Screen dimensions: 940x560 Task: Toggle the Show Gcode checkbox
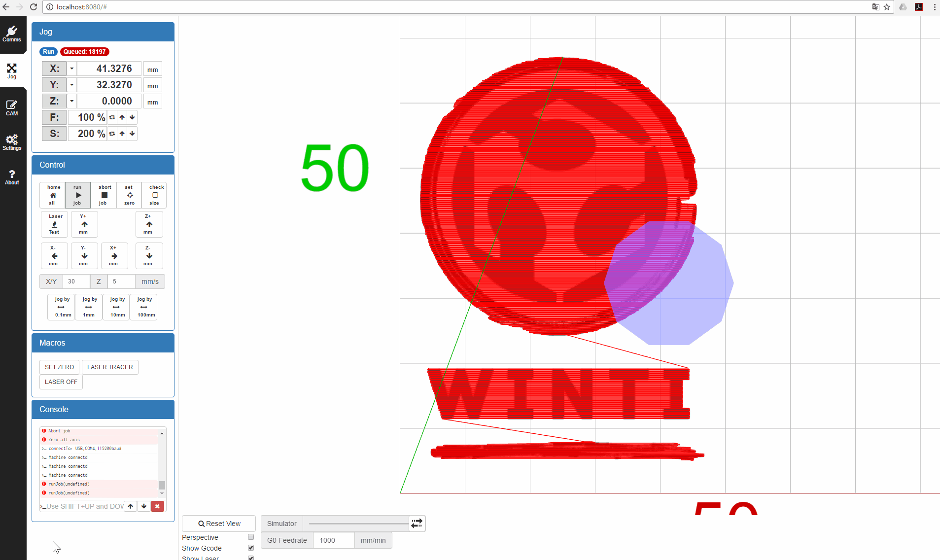tap(251, 548)
